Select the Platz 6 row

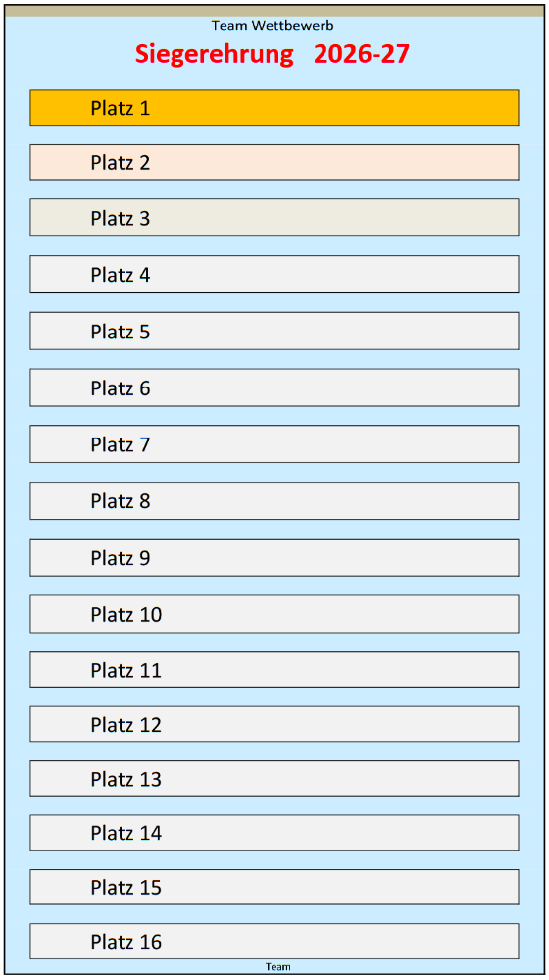274,387
